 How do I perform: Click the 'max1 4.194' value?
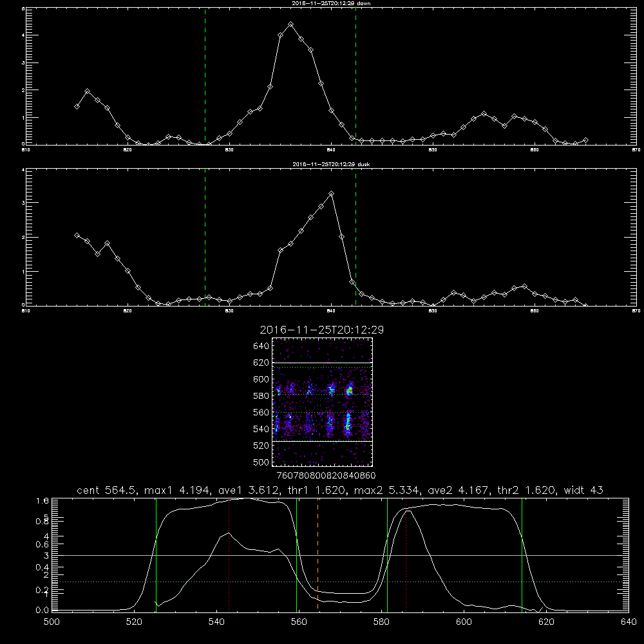click(177, 490)
